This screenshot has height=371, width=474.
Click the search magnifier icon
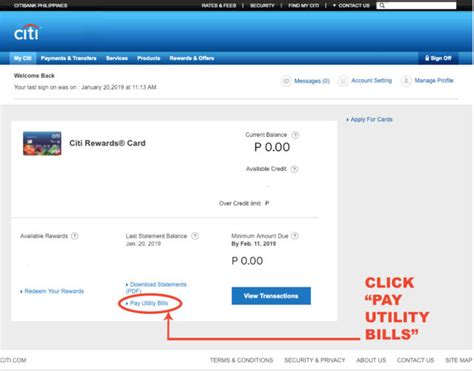click(382, 5)
